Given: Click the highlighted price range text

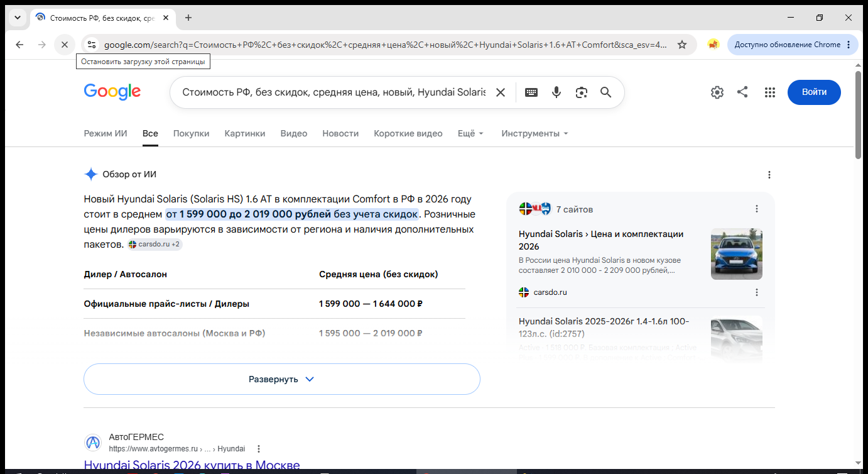Looking at the screenshot, I should pyautogui.click(x=292, y=214).
